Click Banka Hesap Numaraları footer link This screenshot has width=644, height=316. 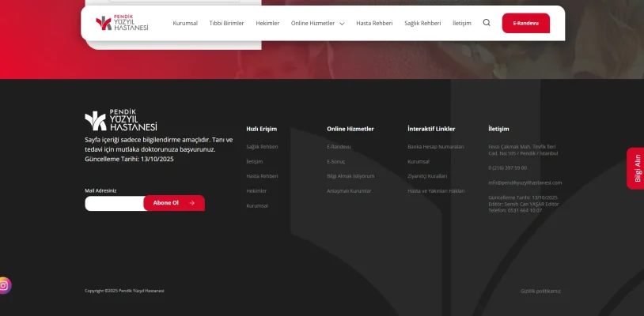435,146
